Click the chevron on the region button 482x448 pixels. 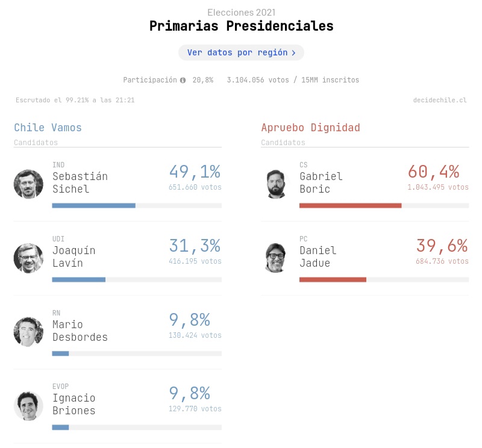pos(293,53)
